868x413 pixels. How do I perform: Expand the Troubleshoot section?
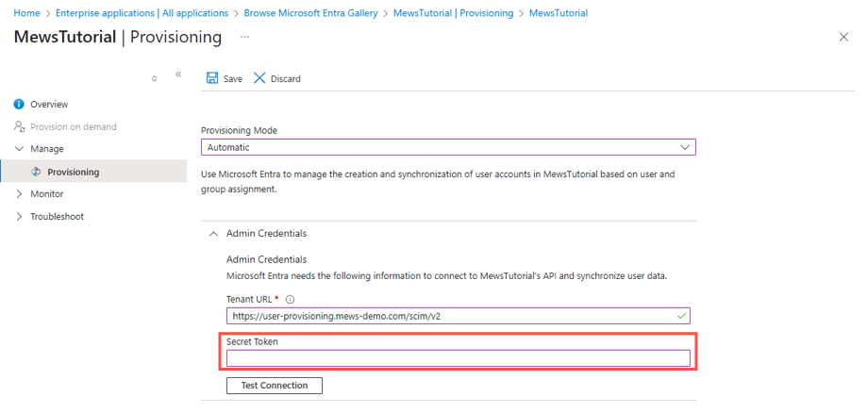coord(20,216)
